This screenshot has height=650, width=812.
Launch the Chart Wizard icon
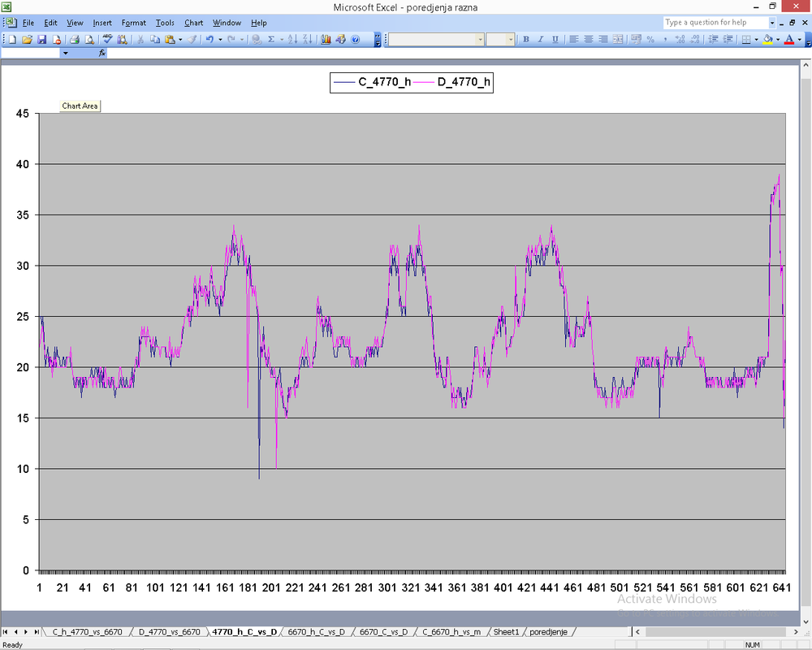click(x=326, y=39)
